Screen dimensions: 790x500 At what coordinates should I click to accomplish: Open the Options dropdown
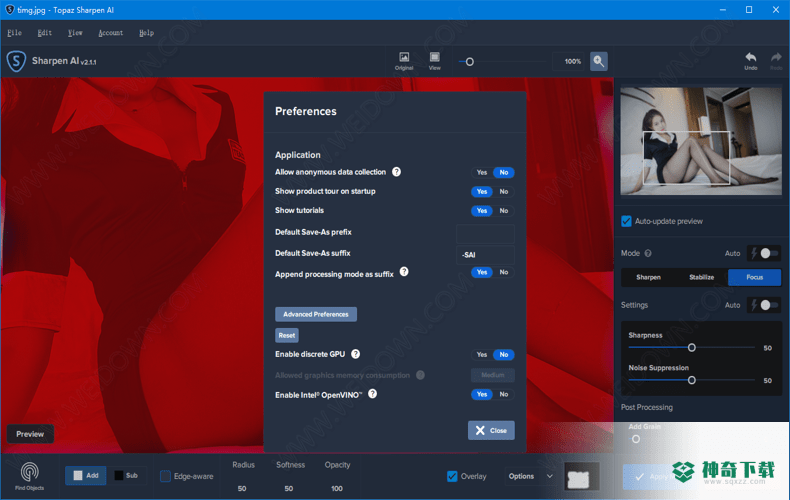point(531,476)
